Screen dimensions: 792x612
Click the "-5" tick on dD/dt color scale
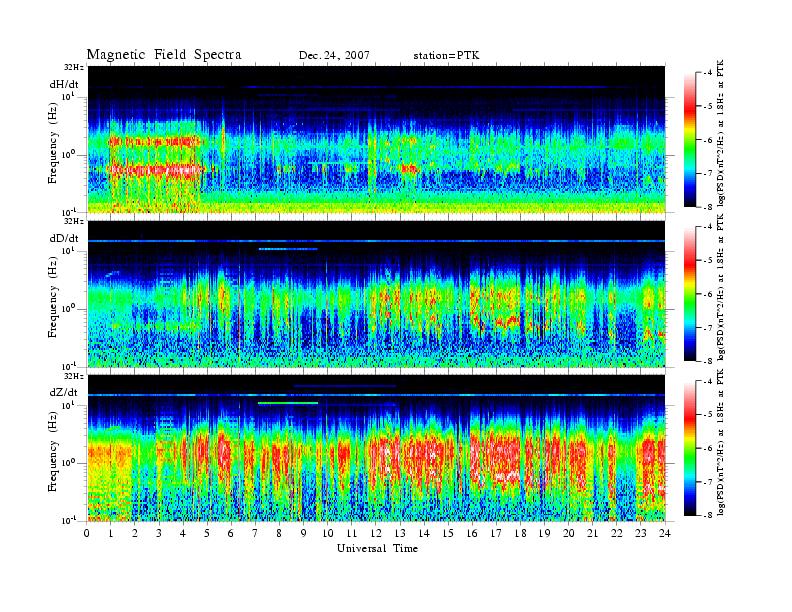pos(708,261)
